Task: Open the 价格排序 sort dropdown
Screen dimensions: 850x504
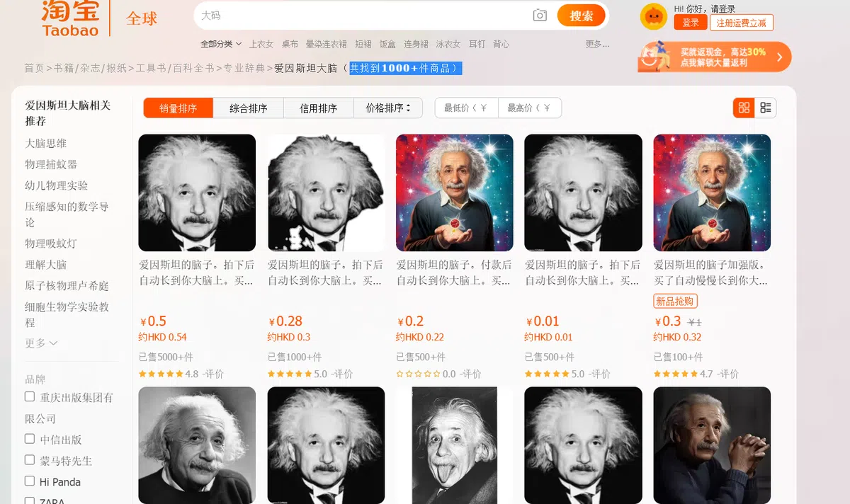Action: coord(388,108)
